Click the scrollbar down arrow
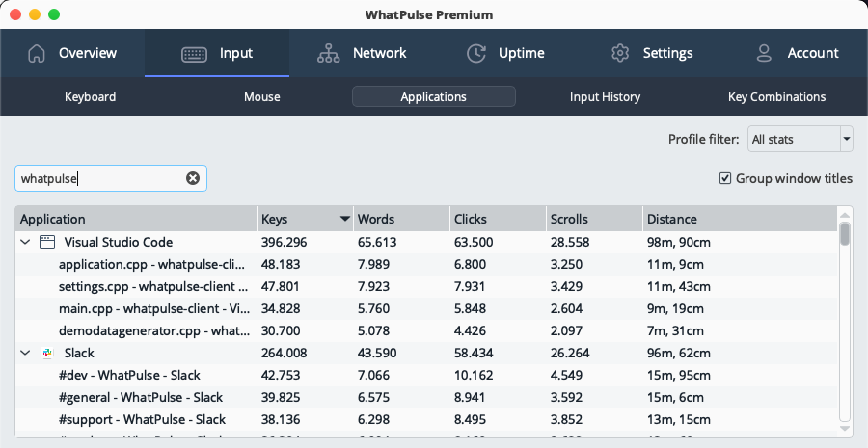This screenshot has height=448, width=868. [844, 428]
